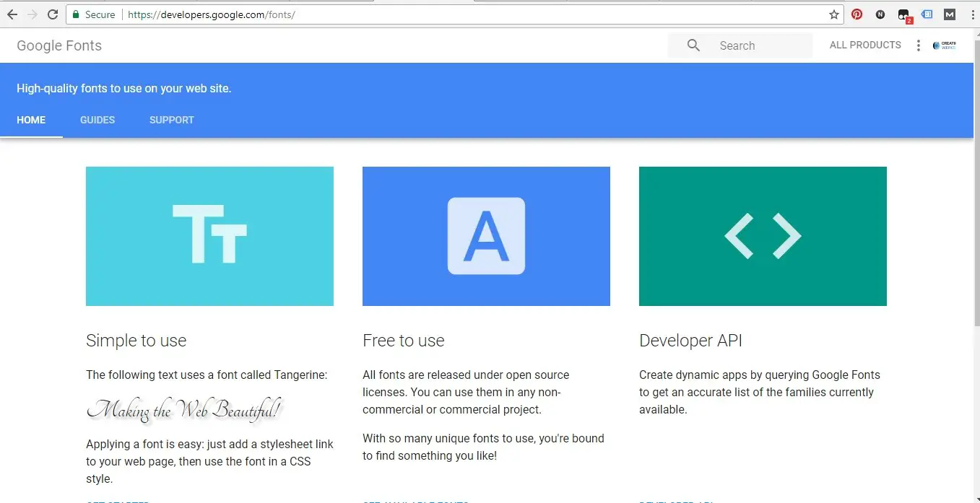Click the Secure label in the address bar
Image resolution: width=980 pixels, height=503 pixels.
click(100, 14)
